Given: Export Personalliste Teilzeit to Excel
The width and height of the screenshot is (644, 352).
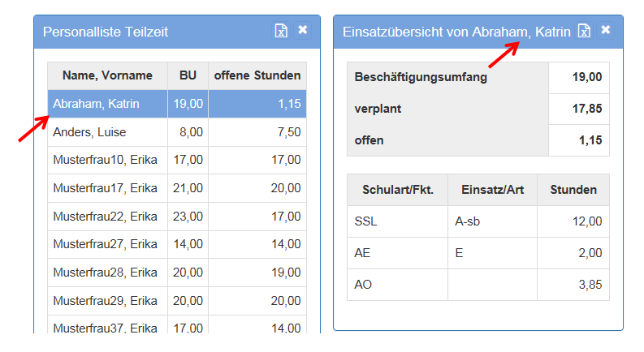Looking at the screenshot, I should (281, 31).
